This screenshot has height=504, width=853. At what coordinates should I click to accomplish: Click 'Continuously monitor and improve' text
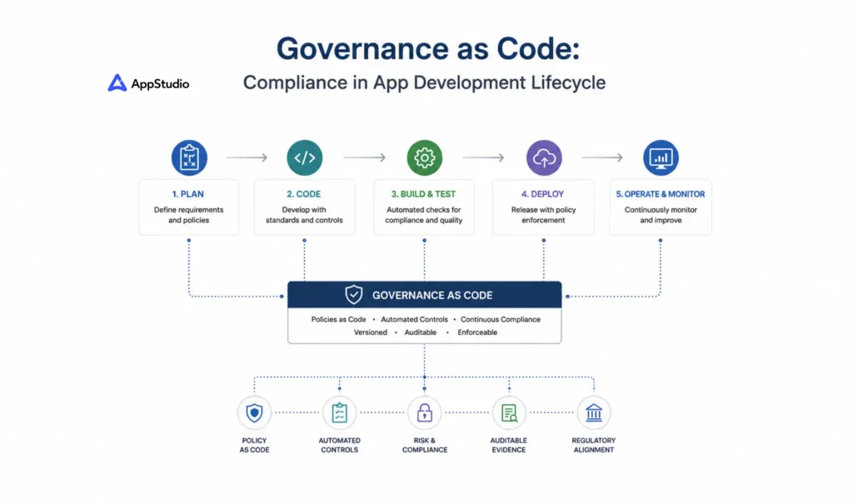pyautogui.click(x=661, y=215)
